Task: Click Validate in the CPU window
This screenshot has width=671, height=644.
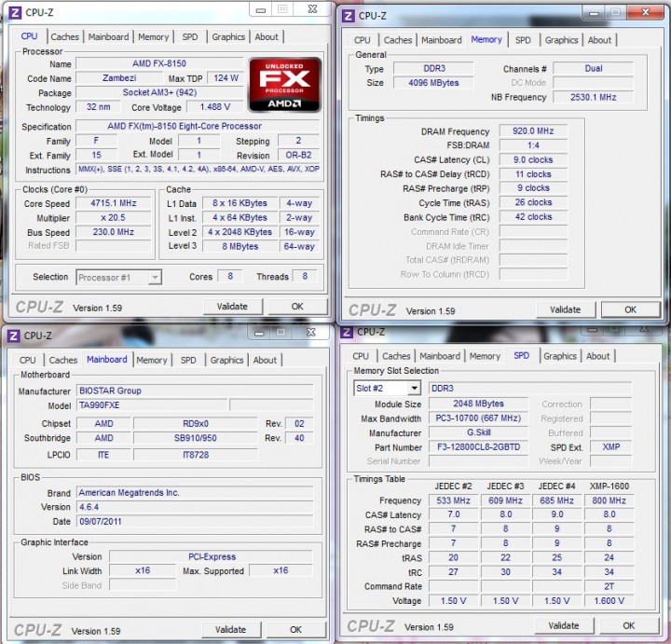Action: (x=232, y=307)
